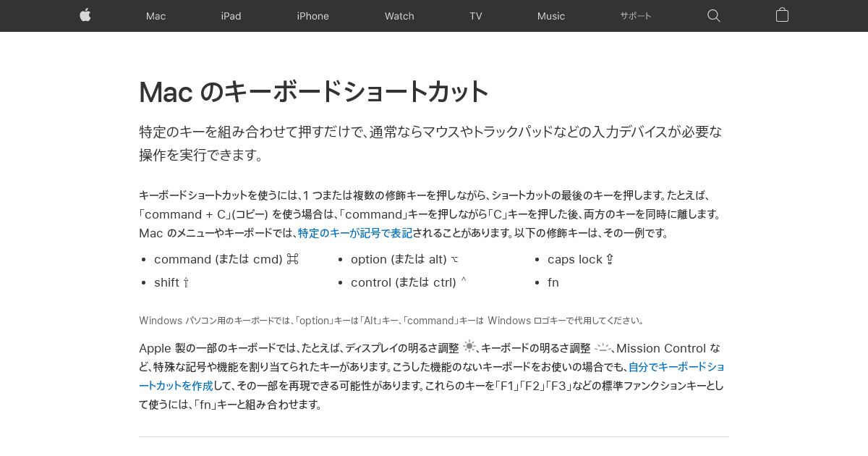Click the 「command + C」(コピー) text
868x456 pixels.
tap(204, 214)
